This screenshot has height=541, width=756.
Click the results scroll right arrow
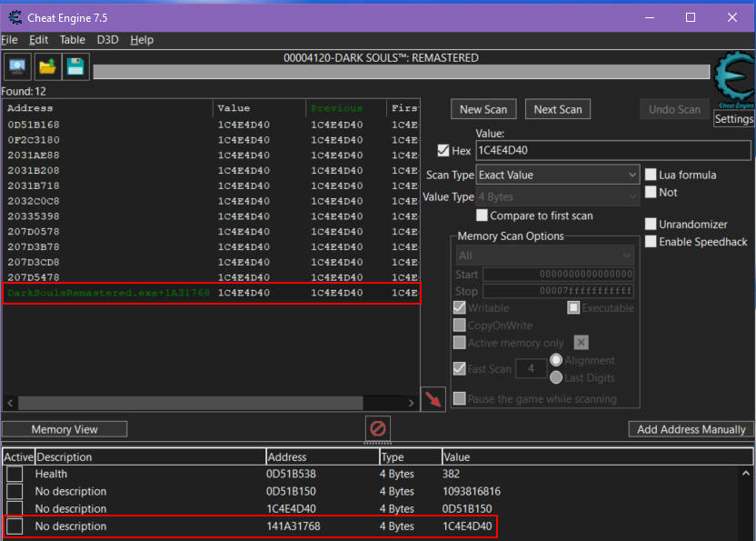[411, 403]
